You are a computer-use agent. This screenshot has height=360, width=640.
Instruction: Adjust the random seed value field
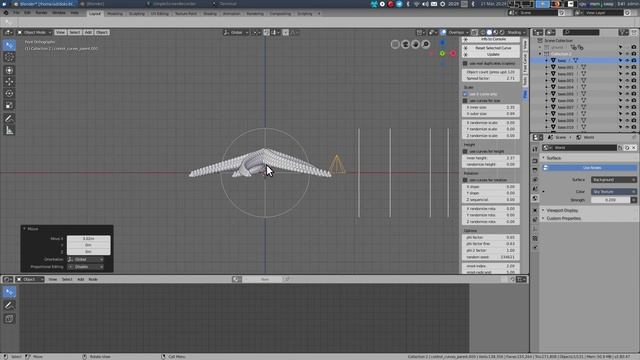pos(491,257)
